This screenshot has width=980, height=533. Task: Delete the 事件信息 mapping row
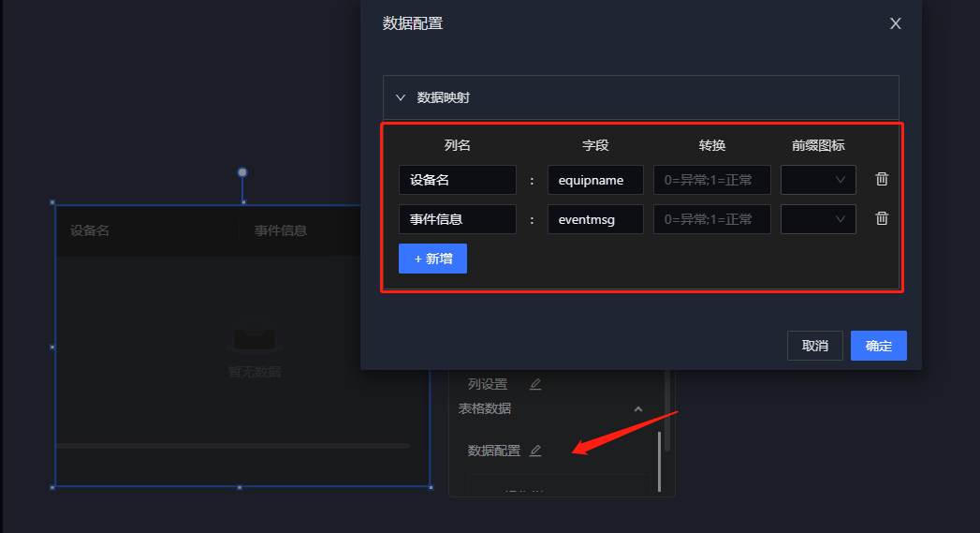point(881,219)
